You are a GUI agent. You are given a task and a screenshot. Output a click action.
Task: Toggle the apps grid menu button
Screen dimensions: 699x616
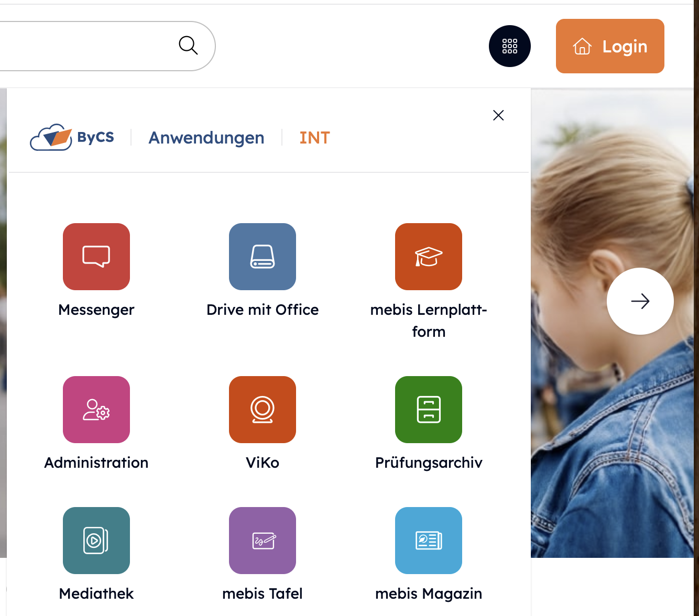coord(509,46)
